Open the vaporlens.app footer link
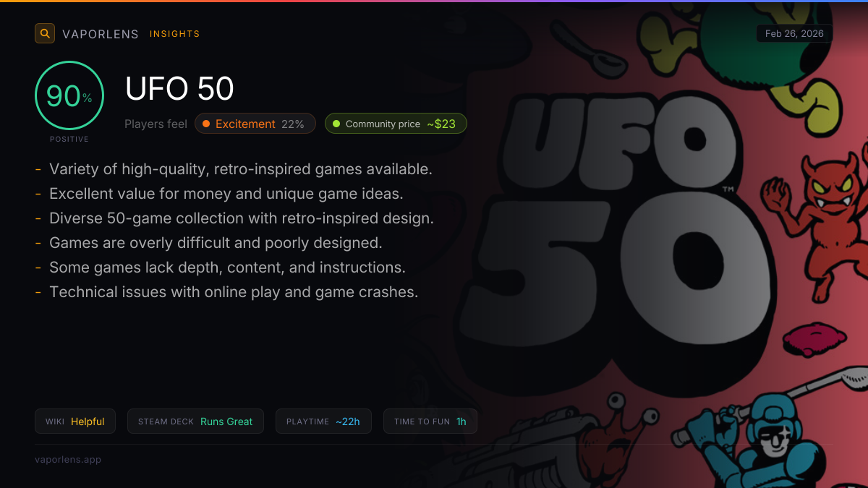 pyautogui.click(x=68, y=459)
